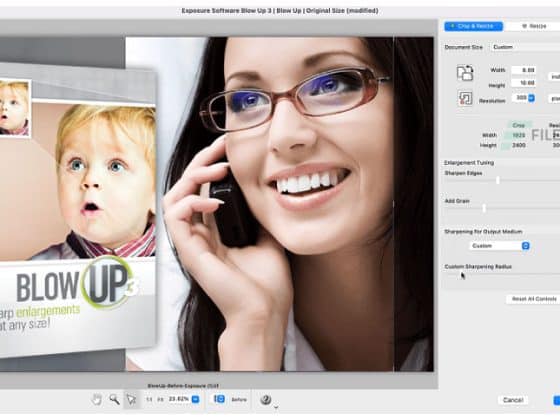Screen dimensions: 560x420
Task: Edit the document Height field
Action: (524, 82)
